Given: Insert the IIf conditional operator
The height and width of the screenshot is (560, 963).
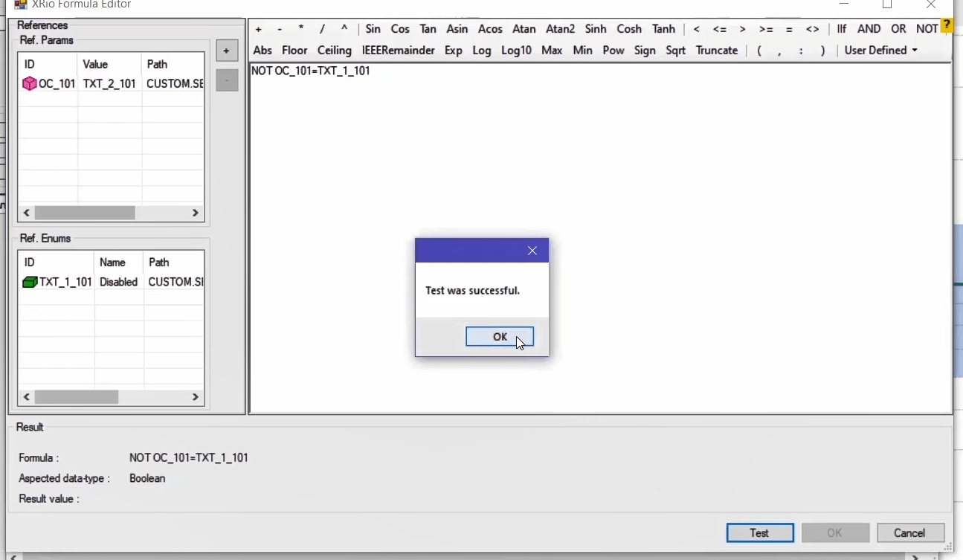Looking at the screenshot, I should (x=841, y=29).
